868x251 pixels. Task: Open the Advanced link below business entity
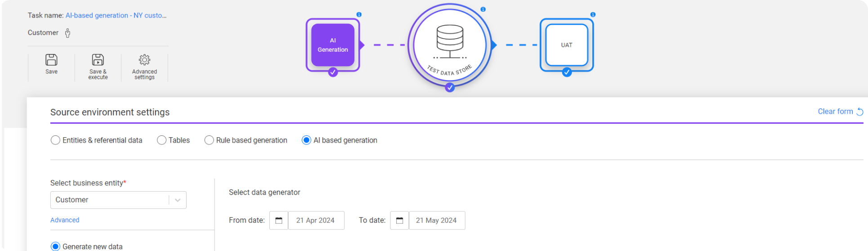coord(65,220)
